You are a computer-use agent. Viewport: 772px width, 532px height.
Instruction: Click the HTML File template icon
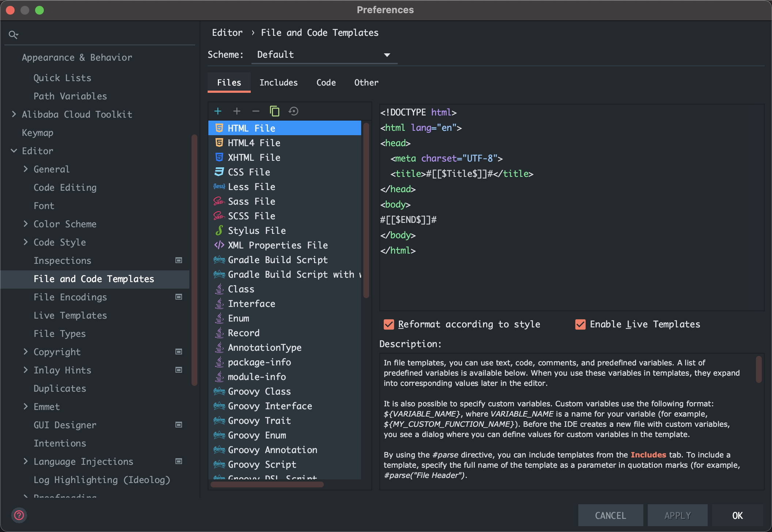pyautogui.click(x=219, y=128)
